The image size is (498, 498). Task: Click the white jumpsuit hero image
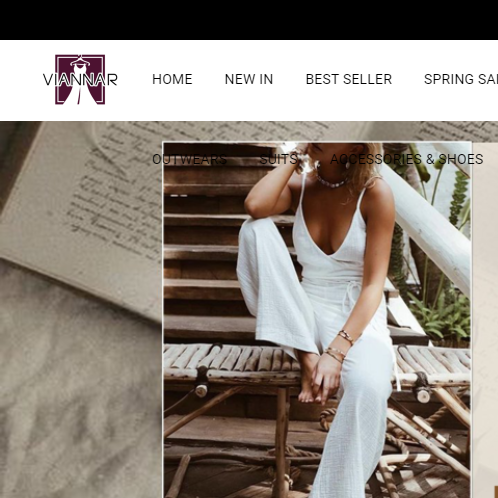(317, 320)
